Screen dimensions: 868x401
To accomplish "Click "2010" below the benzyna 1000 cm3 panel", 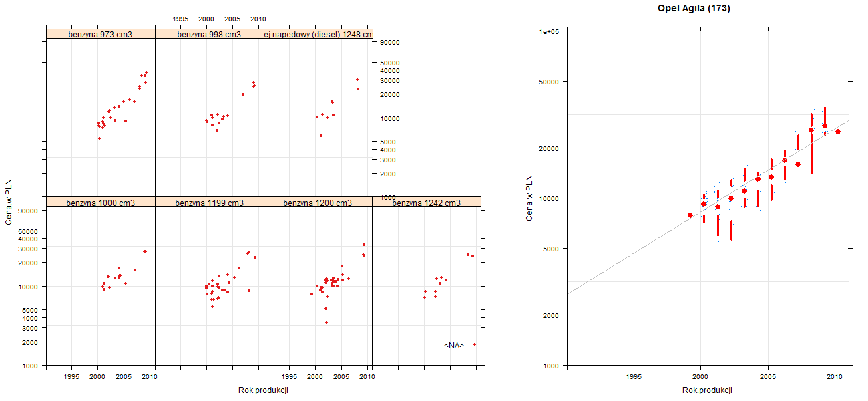I will click(x=150, y=377).
